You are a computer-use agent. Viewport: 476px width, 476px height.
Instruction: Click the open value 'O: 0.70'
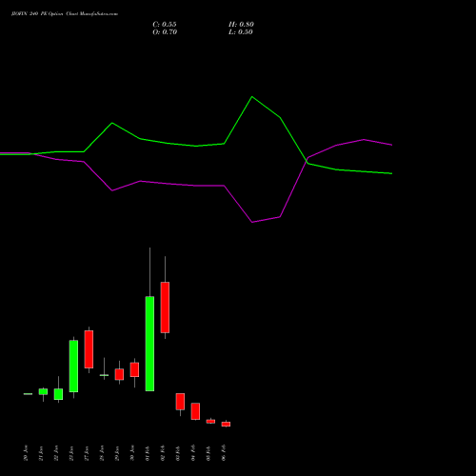click(165, 32)
